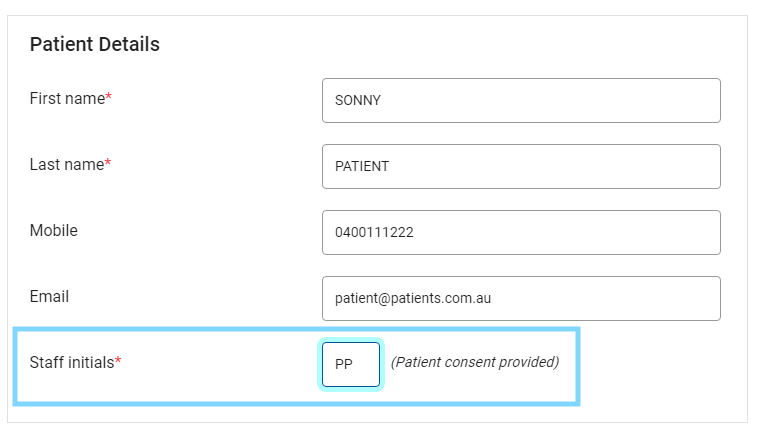Place cursor on patient@patients.com.au text
758x435 pixels.
[413, 298]
